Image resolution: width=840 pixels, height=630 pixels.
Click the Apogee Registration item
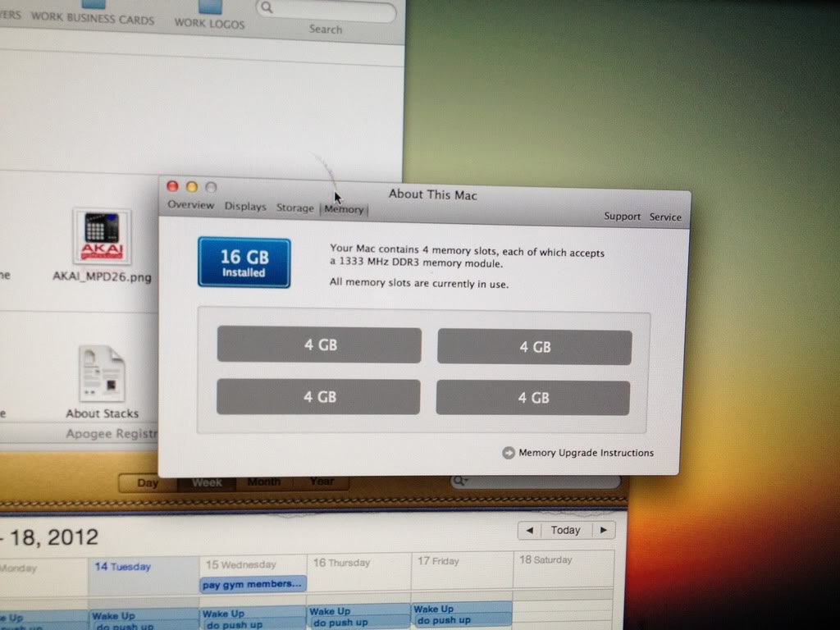(x=112, y=434)
